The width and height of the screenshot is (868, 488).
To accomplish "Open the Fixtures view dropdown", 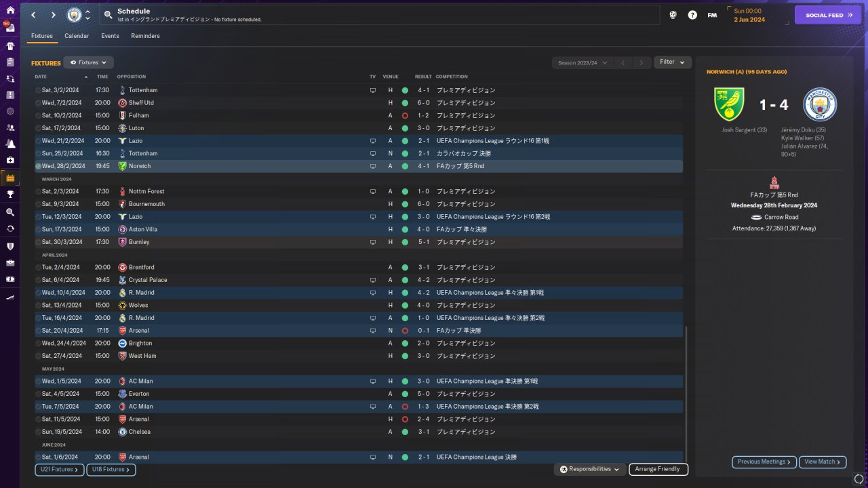I will [88, 62].
